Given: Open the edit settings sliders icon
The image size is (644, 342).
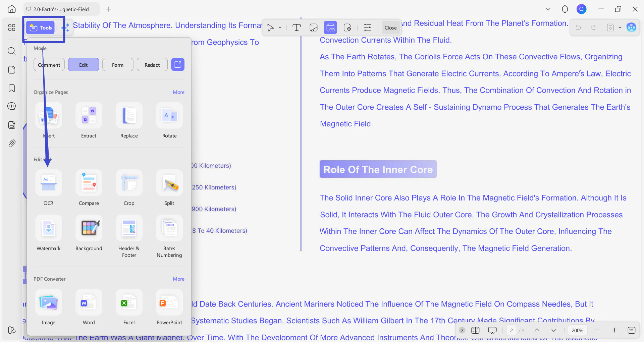Looking at the screenshot, I should tap(368, 27).
